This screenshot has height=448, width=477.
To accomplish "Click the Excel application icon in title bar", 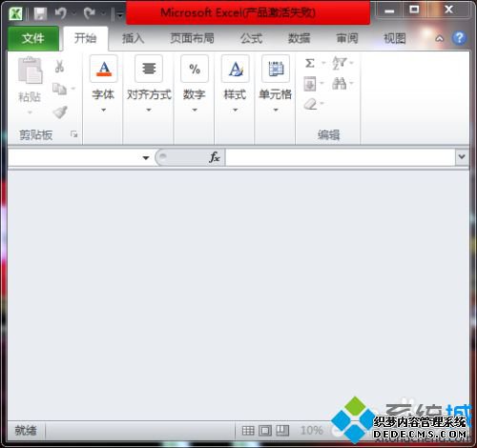I will [15, 13].
